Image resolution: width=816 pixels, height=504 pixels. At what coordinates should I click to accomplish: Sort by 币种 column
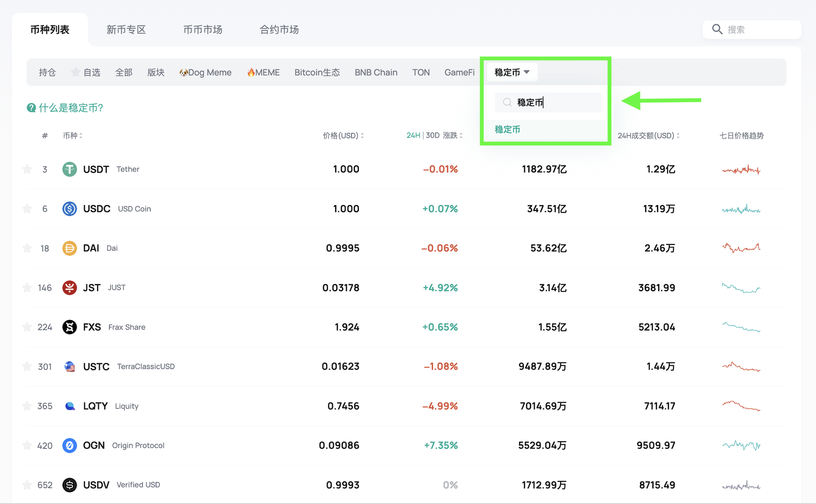pos(73,136)
